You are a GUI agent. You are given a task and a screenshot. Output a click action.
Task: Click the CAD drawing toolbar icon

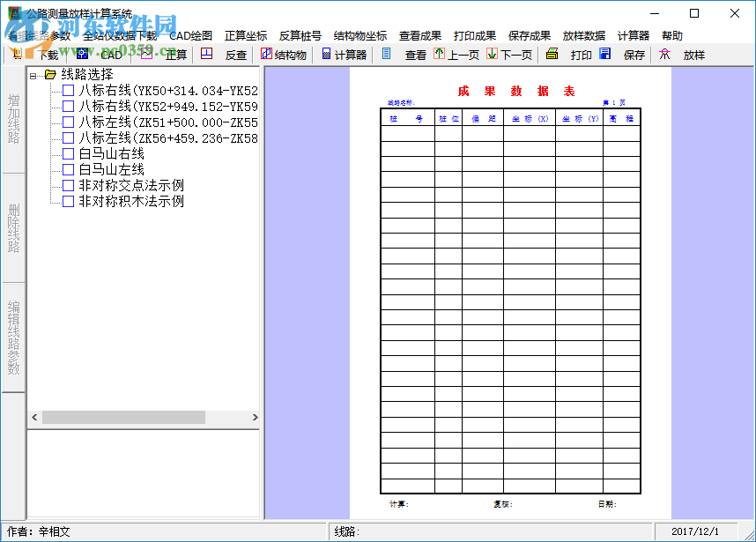(83, 54)
